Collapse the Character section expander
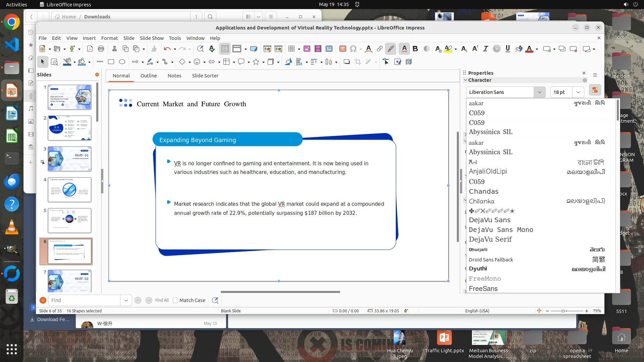644x362 pixels. (x=465, y=80)
